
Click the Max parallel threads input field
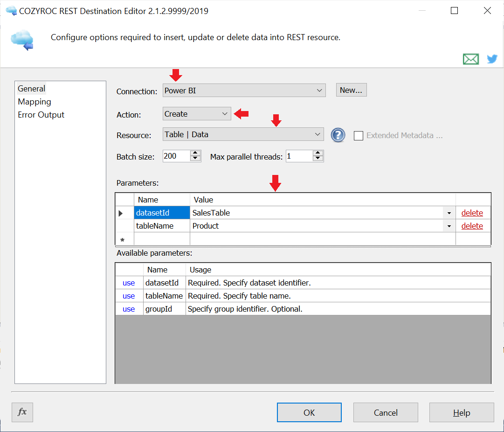tap(299, 156)
